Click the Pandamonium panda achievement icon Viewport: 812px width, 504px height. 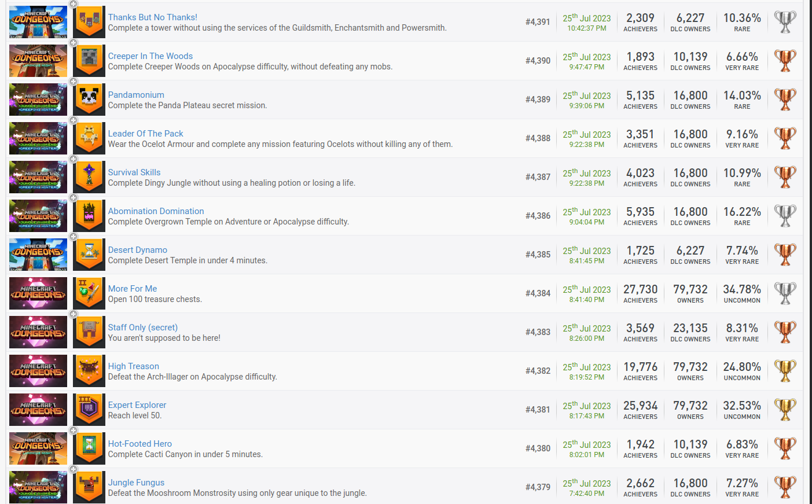coord(89,100)
